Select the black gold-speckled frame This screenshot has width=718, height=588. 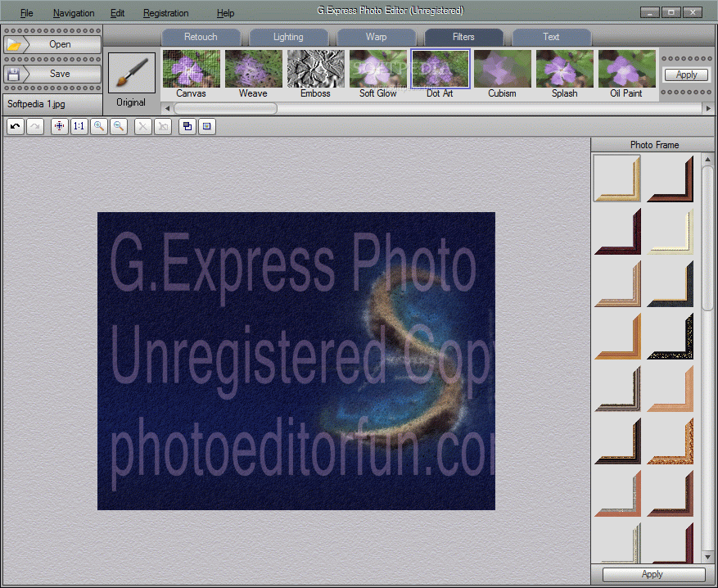[x=671, y=336]
